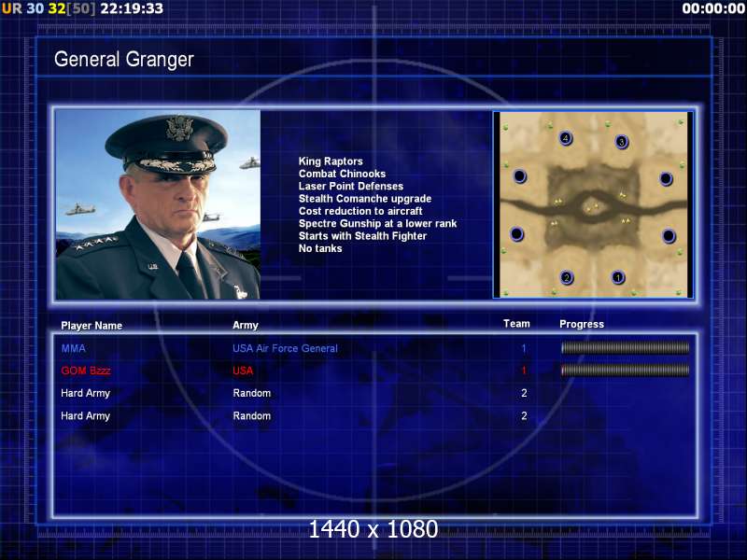This screenshot has width=747, height=560.
Task: Click the team number in MMA's row
Action: (524, 348)
